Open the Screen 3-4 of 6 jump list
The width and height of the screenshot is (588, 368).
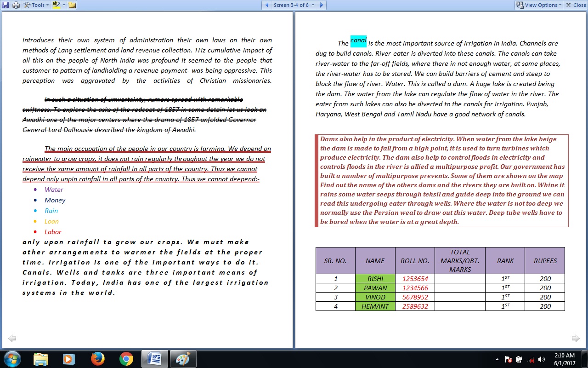(293, 5)
